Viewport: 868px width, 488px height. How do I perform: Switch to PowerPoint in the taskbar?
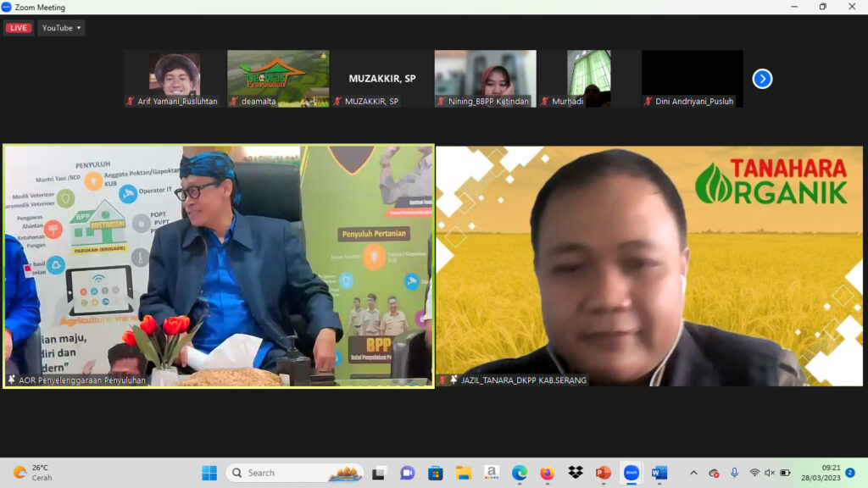604,473
